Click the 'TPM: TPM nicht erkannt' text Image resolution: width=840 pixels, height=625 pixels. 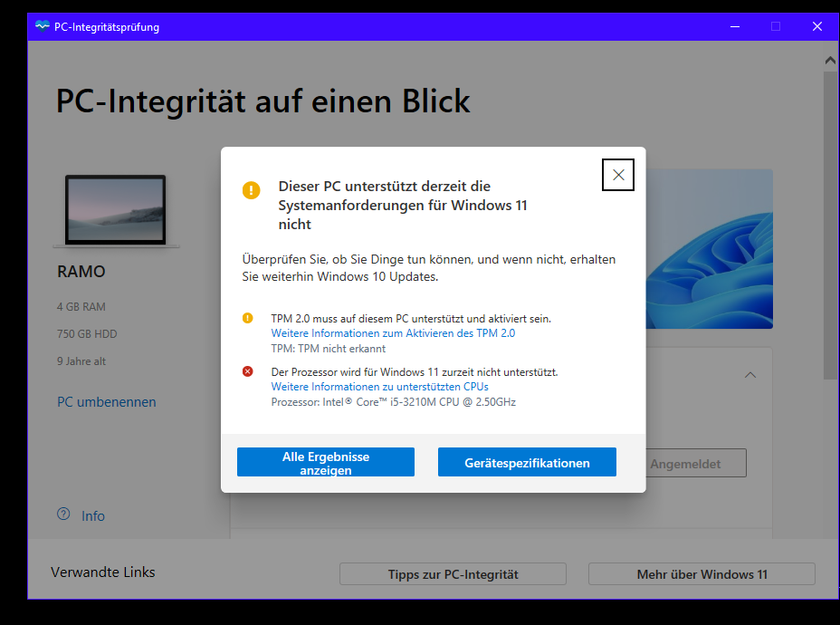click(329, 349)
